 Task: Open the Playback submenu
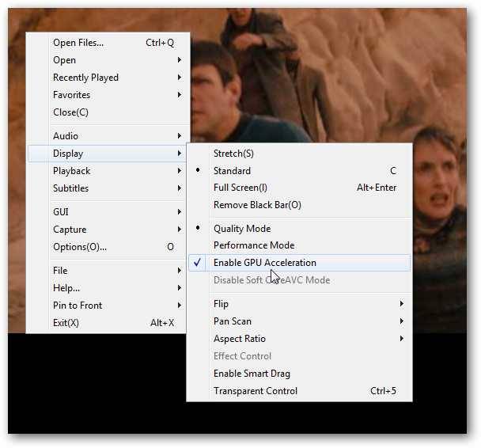(107, 171)
